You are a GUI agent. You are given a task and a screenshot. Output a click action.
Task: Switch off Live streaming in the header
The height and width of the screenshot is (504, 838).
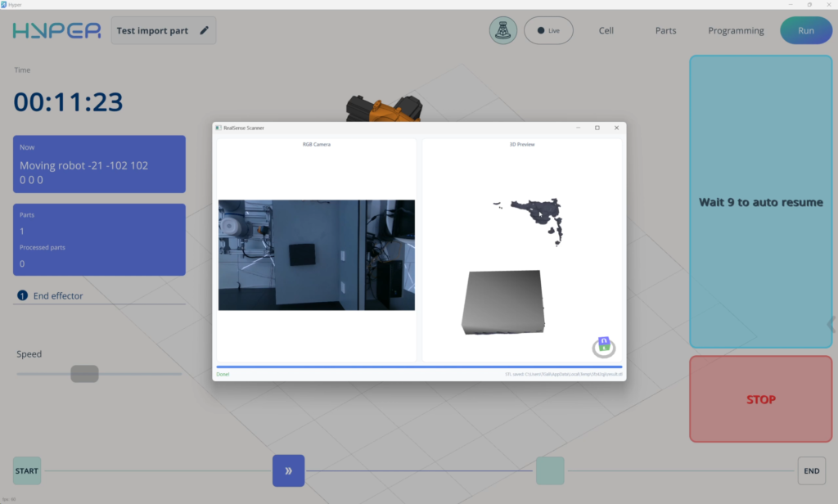548,30
